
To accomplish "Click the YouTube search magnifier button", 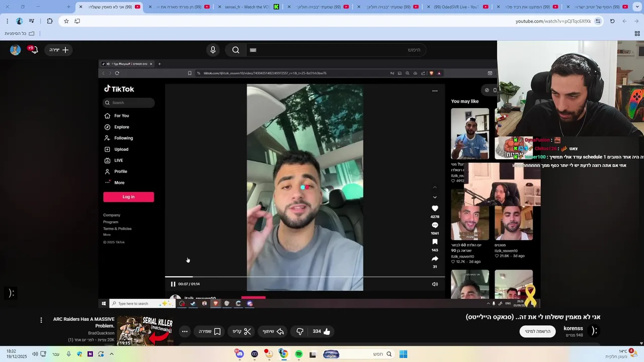I will pos(235,50).
